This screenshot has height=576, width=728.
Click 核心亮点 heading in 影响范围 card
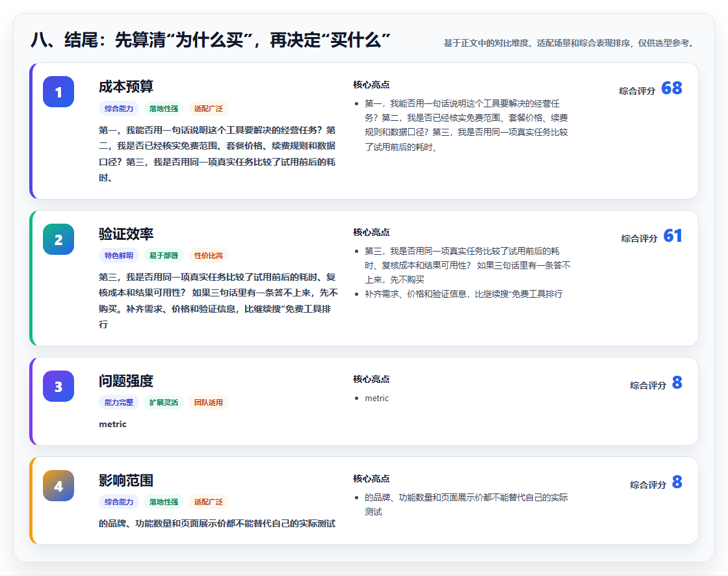(x=371, y=478)
